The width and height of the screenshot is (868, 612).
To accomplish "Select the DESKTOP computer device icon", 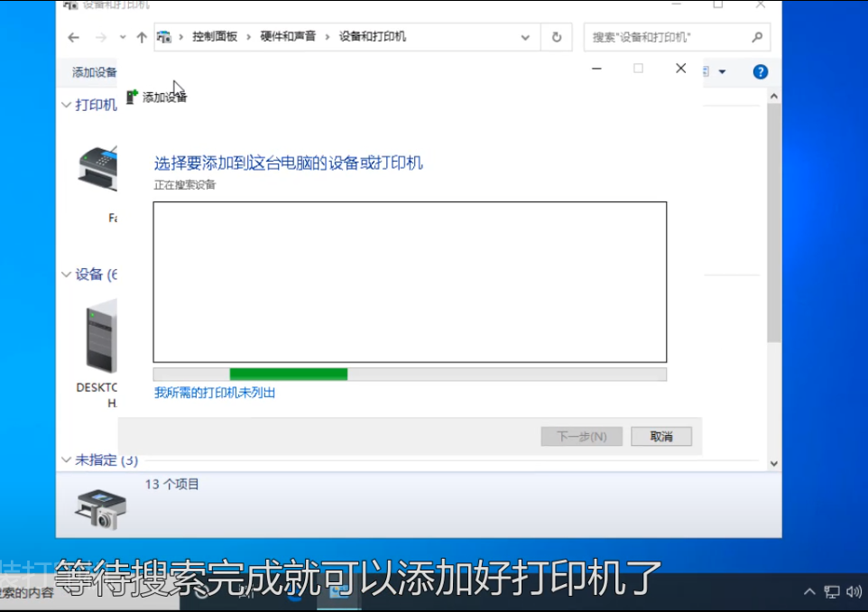I will click(101, 336).
